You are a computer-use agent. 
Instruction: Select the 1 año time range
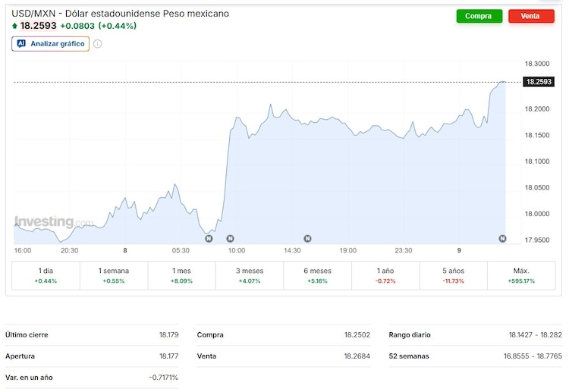click(385, 275)
